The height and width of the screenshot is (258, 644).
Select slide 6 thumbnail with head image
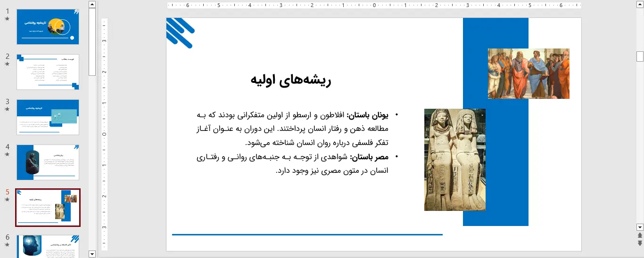48,246
